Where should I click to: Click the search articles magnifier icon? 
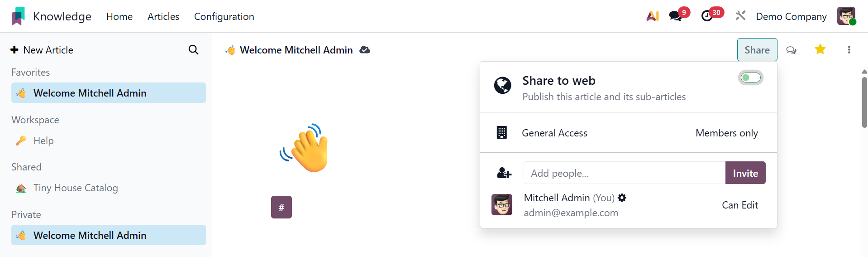click(x=193, y=50)
